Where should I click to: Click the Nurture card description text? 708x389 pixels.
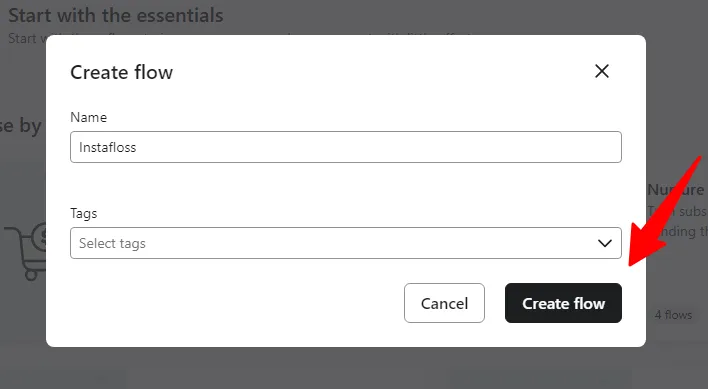click(677, 222)
